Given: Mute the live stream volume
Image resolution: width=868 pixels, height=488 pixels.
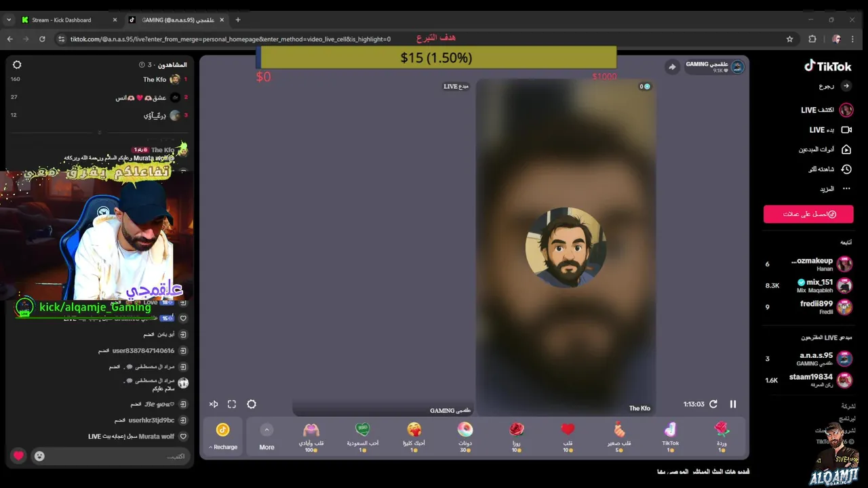Looking at the screenshot, I should [x=214, y=404].
